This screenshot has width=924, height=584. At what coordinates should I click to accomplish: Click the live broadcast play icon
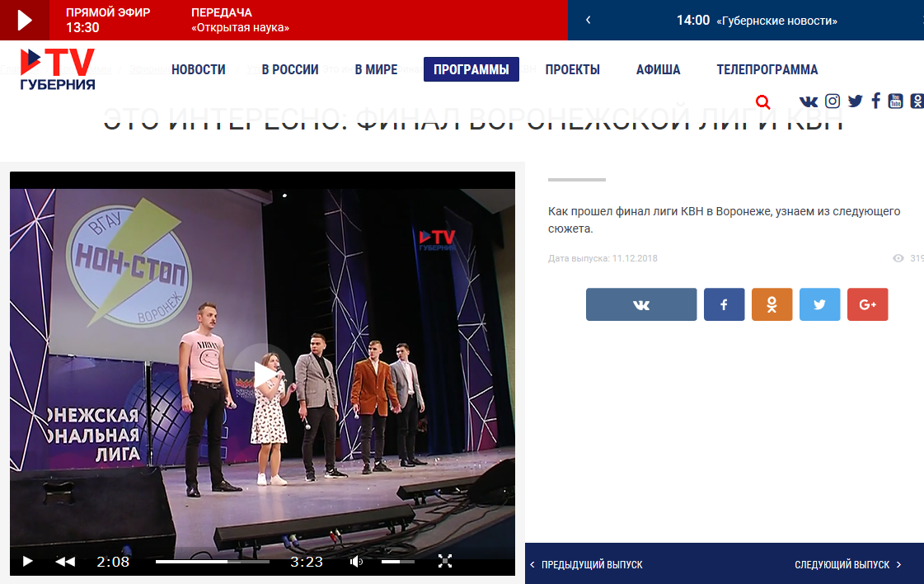click(24, 20)
